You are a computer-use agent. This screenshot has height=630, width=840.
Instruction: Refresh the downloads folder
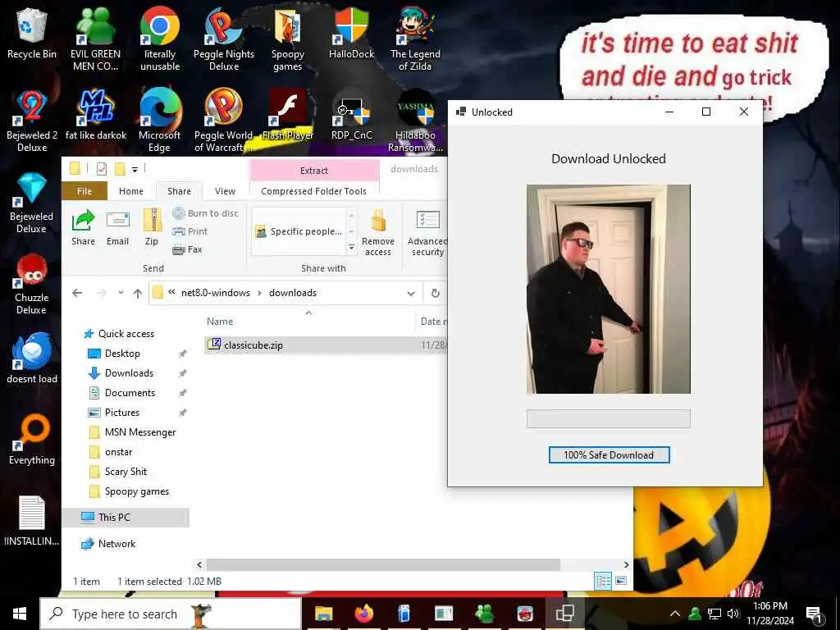coord(436,293)
